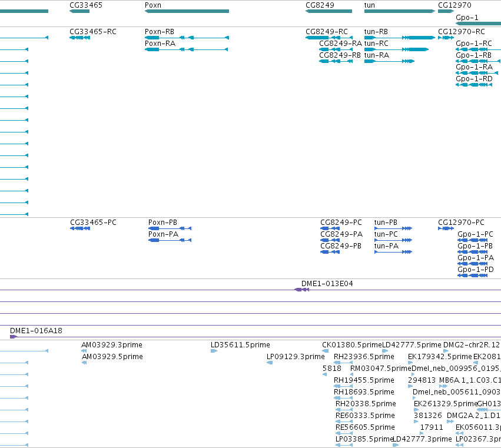Select protein label CG12970-PC

(461, 223)
